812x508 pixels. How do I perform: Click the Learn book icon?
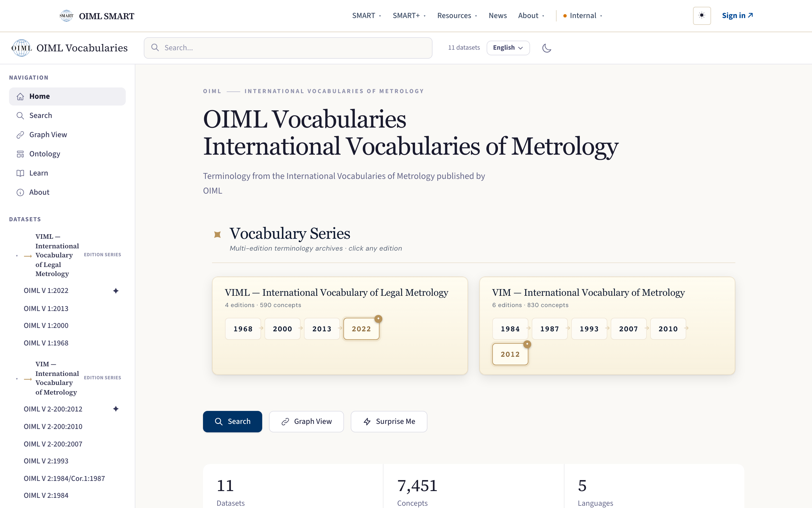(20, 173)
